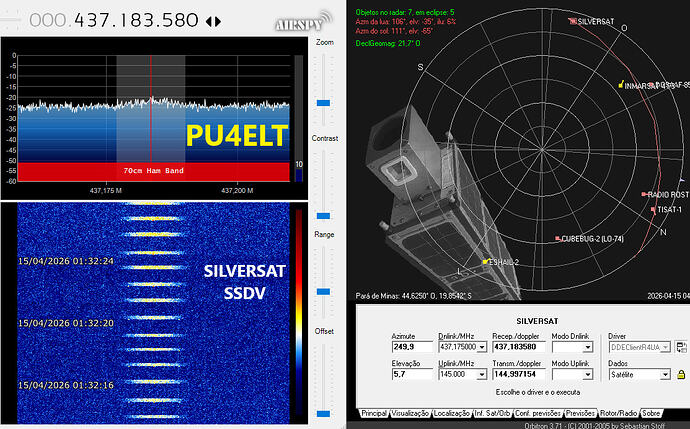690x429 pixels.
Task: Click the 437,200 M axis label
Action: click(x=237, y=191)
